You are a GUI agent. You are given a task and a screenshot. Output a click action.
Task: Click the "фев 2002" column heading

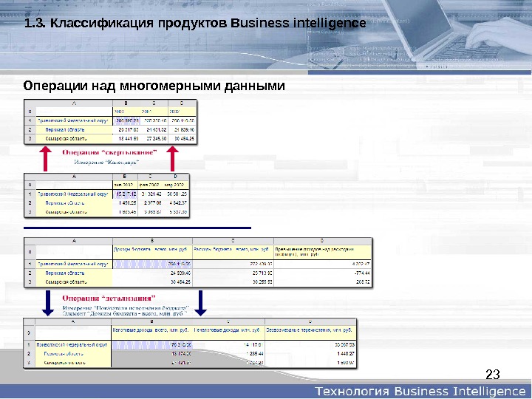pyautogui.click(x=151, y=185)
